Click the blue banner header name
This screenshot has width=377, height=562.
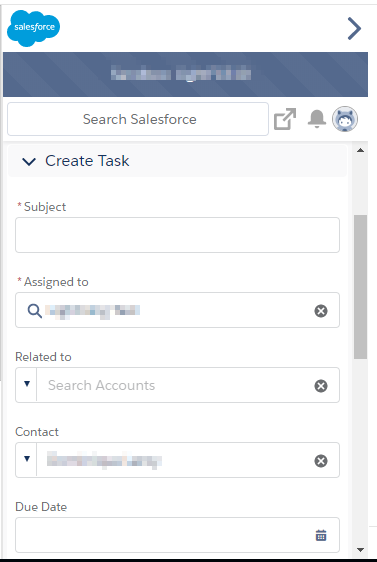pyautogui.click(x=181, y=74)
